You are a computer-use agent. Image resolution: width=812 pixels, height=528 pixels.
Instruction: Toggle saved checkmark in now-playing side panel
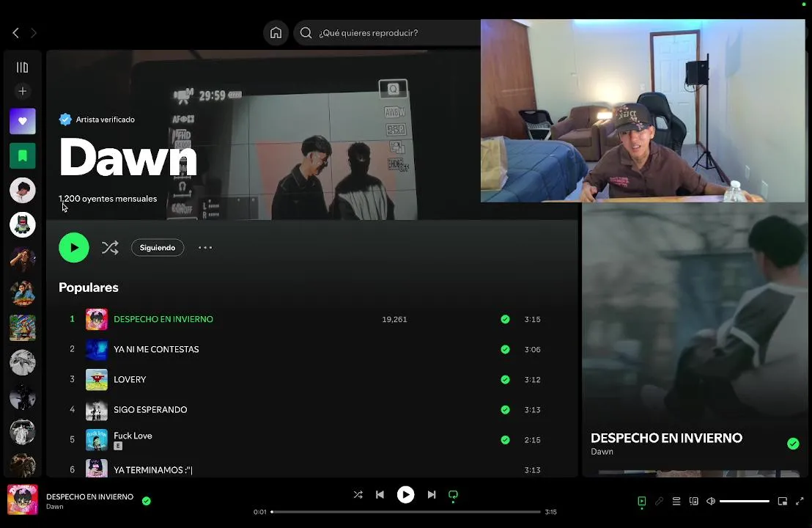point(793,444)
